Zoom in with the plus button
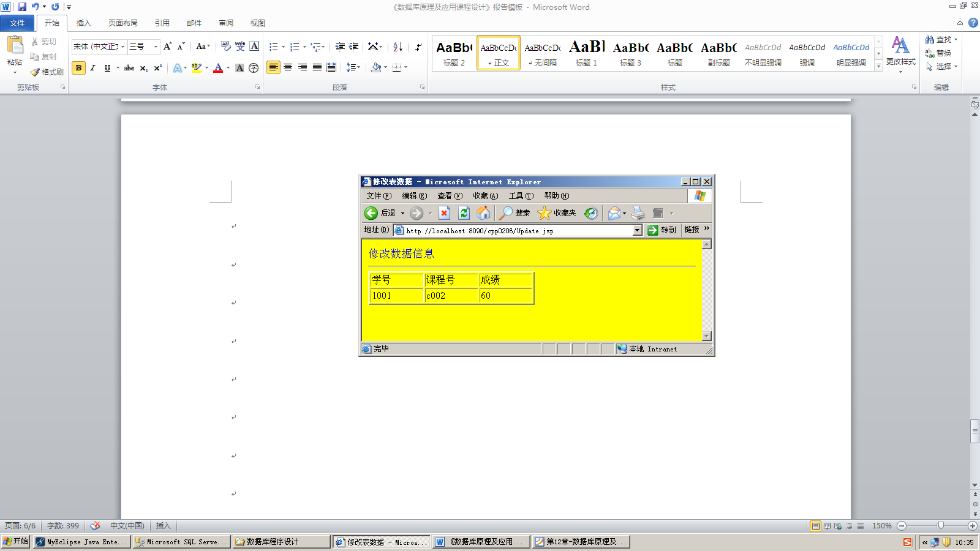Image resolution: width=980 pixels, height=551 pixels. click(x=973, y=526)
